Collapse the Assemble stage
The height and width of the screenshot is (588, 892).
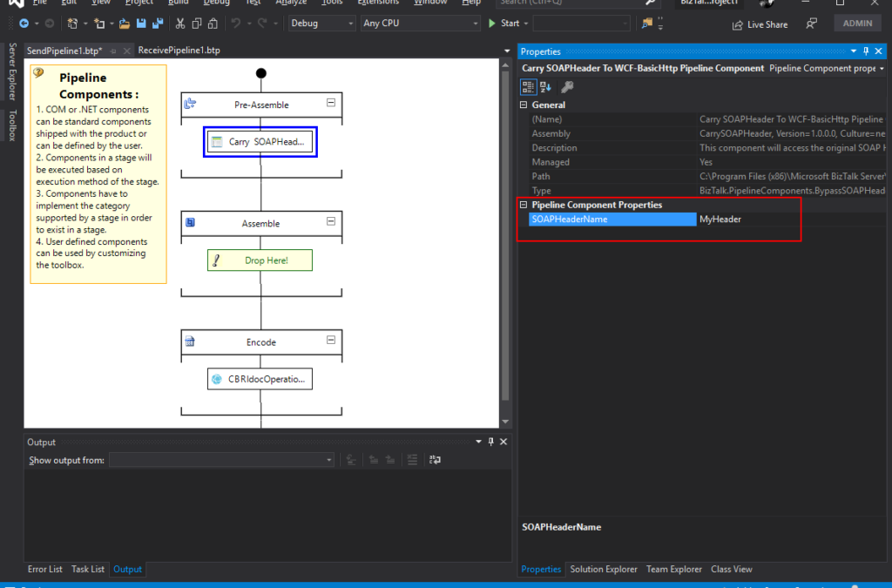tap(331, 221)
